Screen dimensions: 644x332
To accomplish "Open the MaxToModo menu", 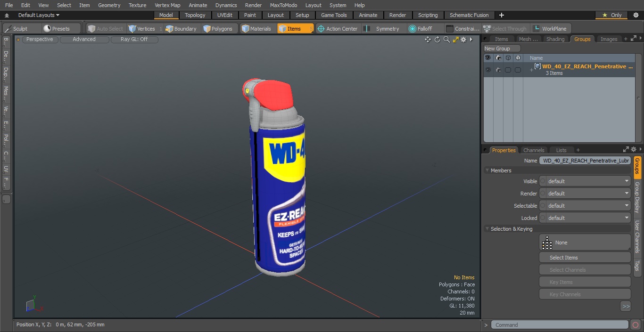I will coord(283,5).
